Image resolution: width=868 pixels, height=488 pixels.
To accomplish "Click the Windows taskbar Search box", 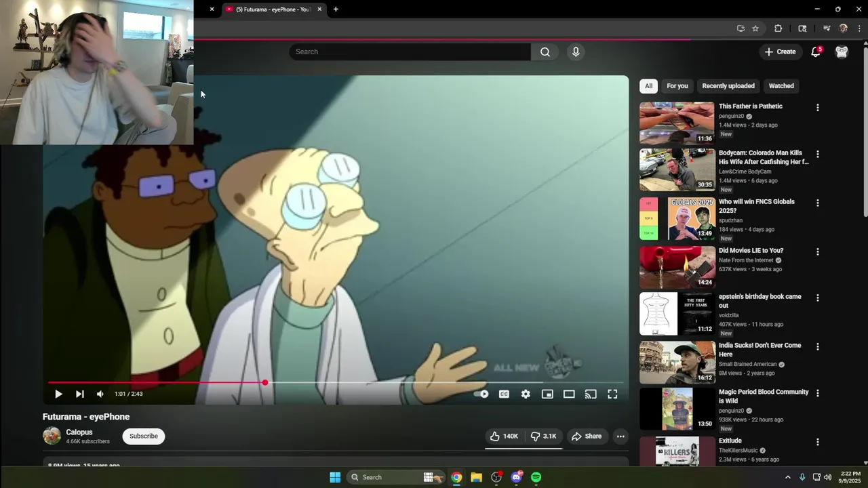I will (x=395, y=477).
